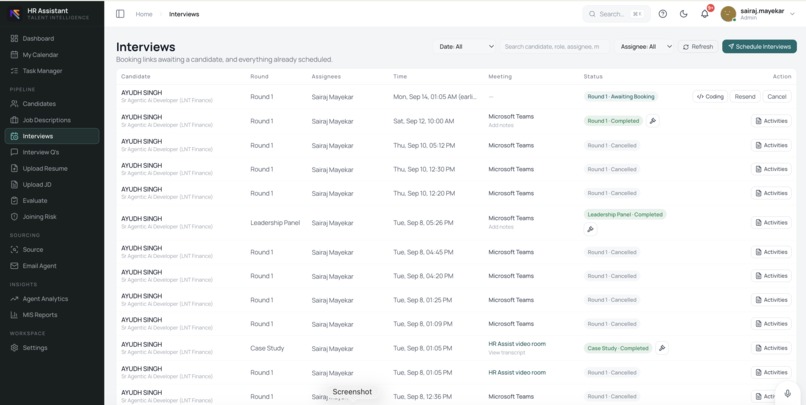Open Settings in the sidebar
The image size is (806, 405).
(x=50, y=347)
